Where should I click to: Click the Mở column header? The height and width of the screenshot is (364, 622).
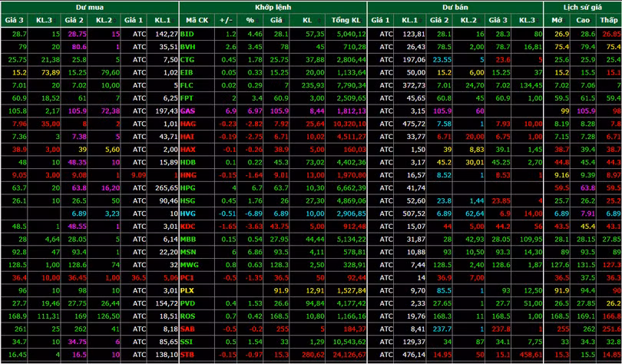557,20
